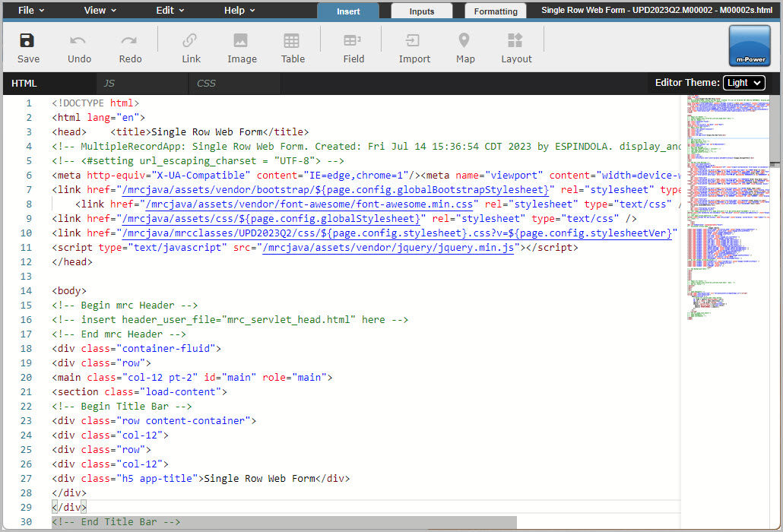This screenshot has height=532, width=783.
Task: Insert a picture with the Image icon
Action: [x=241, y=40]
